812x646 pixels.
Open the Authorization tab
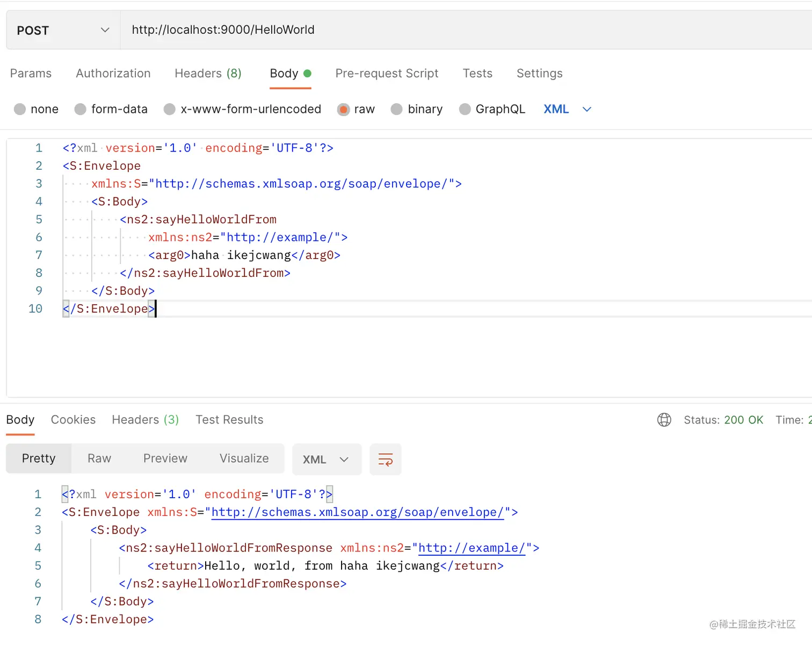[113, 73]
